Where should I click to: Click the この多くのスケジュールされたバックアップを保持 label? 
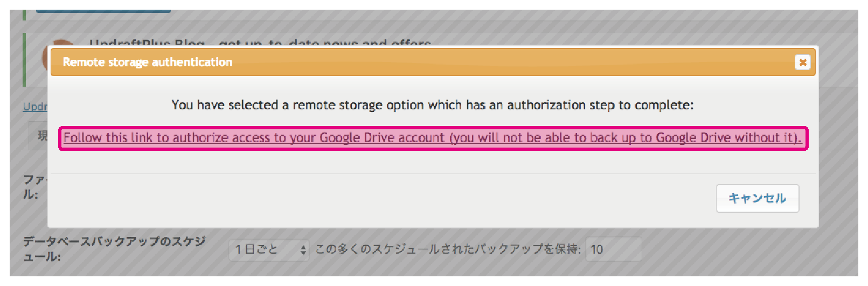tap(447, 249)
